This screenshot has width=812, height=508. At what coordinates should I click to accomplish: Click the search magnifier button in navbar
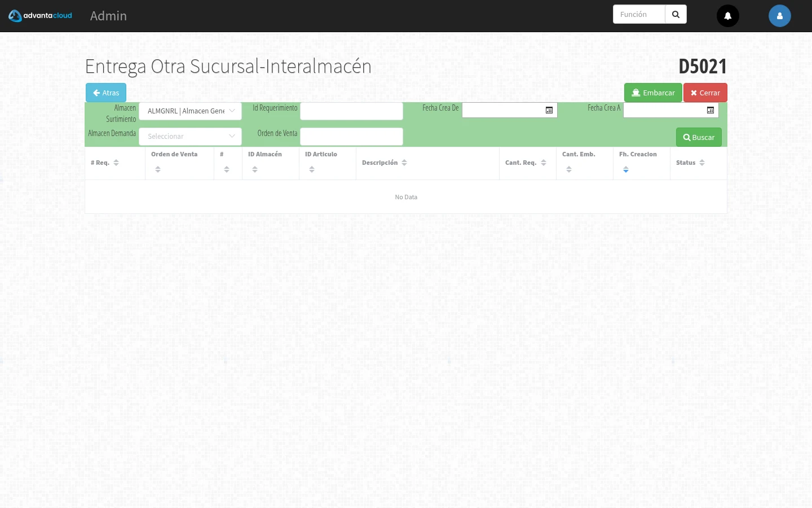[x=676, y=15]
